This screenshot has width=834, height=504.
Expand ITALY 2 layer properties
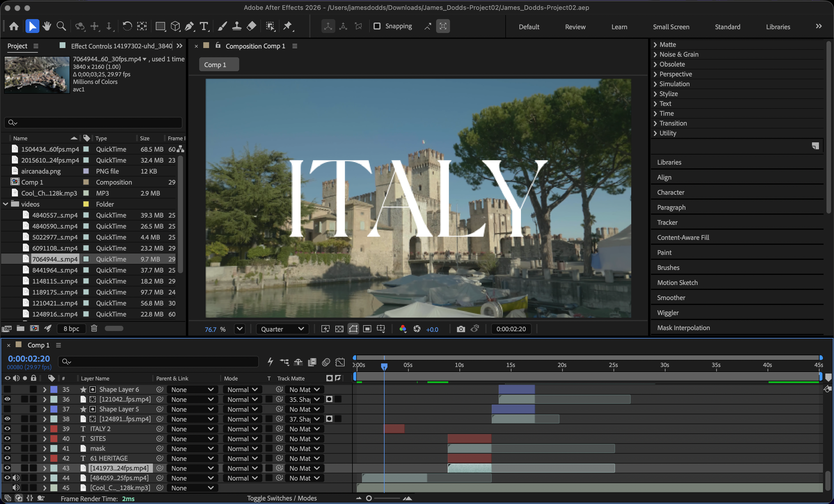pyautogui.click(x=45, y=429)
